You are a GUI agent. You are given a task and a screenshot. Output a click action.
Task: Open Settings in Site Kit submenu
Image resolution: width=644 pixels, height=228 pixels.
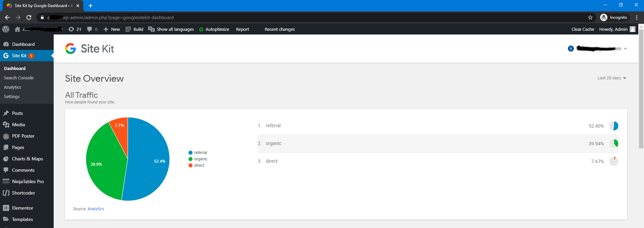(12, 96)
